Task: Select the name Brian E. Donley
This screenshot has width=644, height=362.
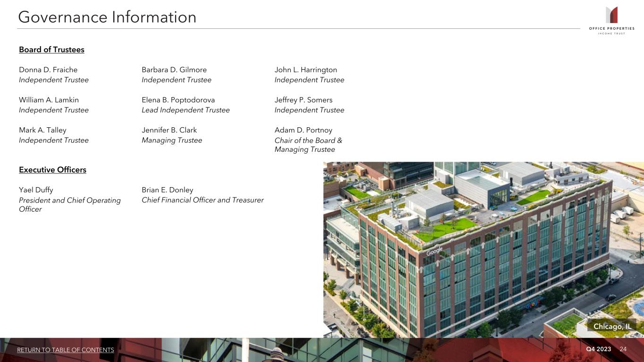Action: (167, 190)
